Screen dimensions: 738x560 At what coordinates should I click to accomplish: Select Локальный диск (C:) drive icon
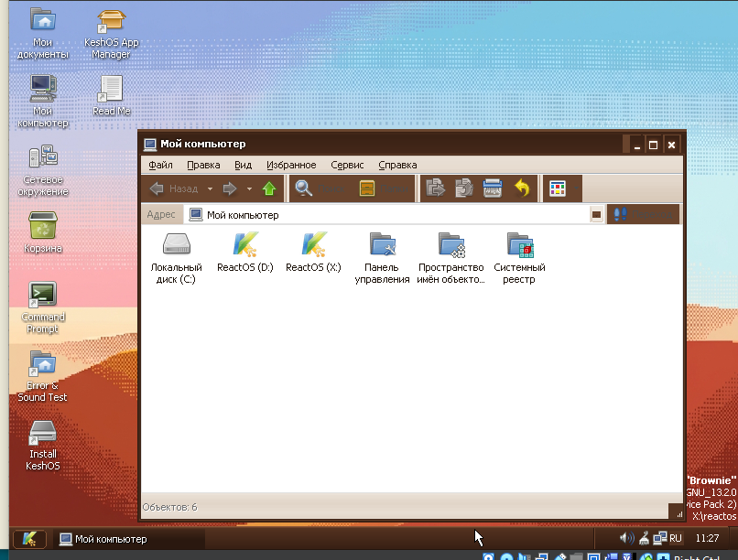click(x=176, y=258)
